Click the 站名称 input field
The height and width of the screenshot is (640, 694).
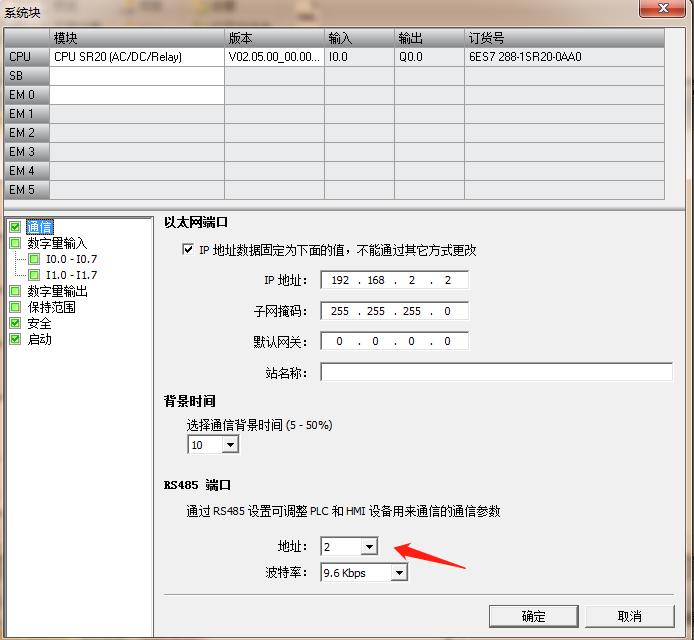pos(496,372)
